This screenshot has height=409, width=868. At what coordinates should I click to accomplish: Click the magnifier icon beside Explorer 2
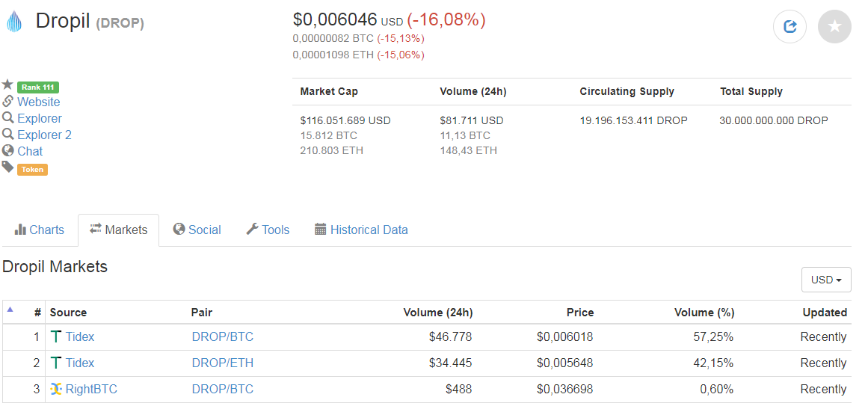[x=7, y=134]
